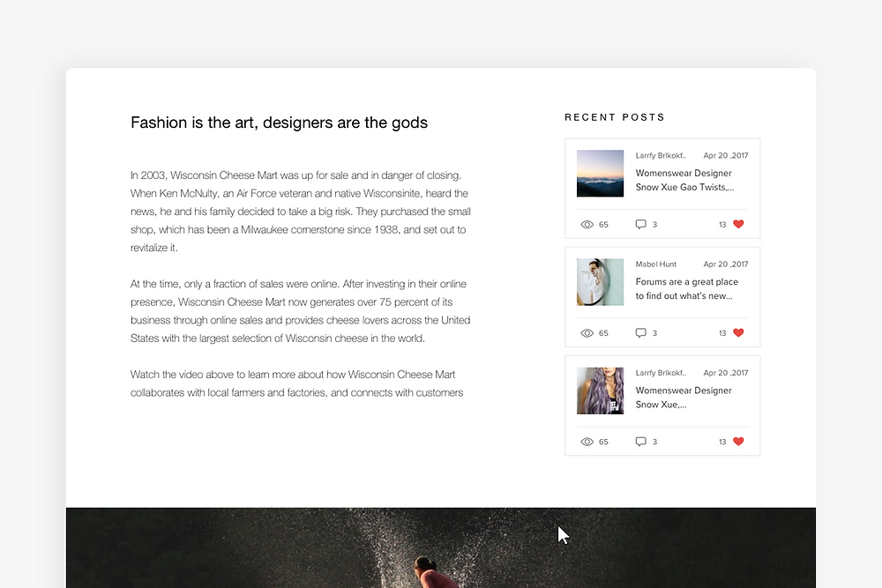Click the 65 views count on the Snow Xue Gao Twists post
Image resolution: width=882 pixels, height=588 pixels.
(x=603, y=224)
